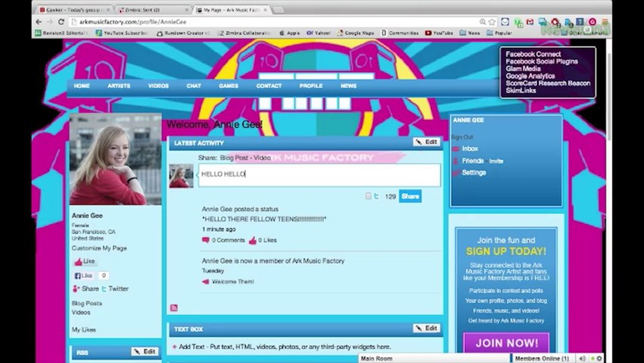
Task: Open Customize My Page link
Action: coord(99,249)
